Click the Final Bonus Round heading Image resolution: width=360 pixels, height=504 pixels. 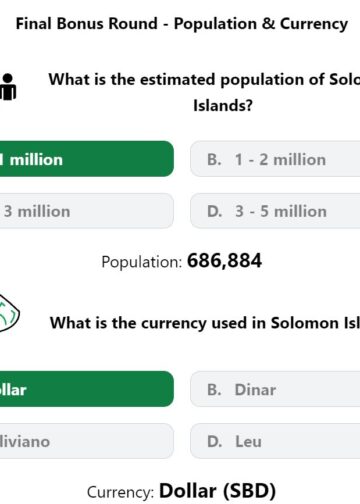pos(182,24)
